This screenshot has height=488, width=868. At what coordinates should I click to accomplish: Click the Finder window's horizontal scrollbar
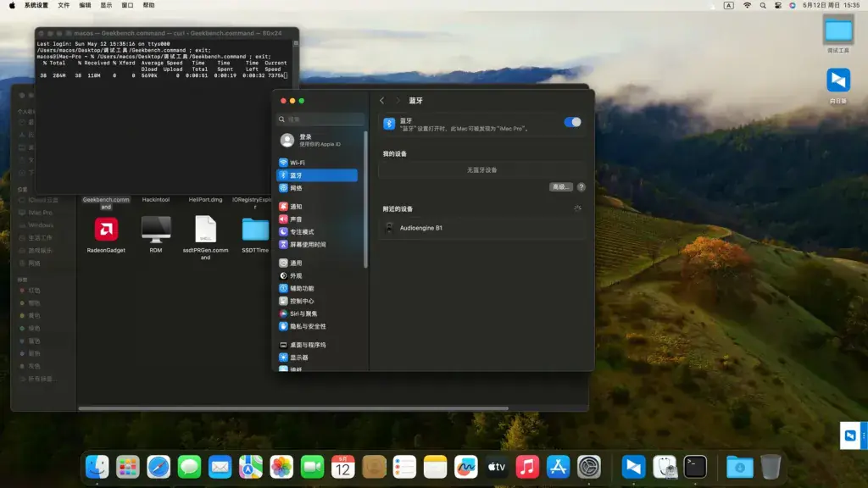[293, 408]
